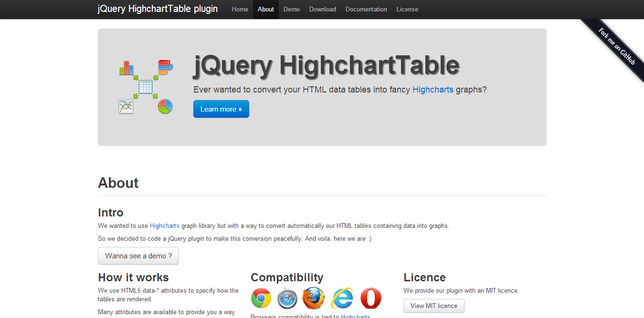This screenshot has height=318, width=644.
Task: Click the Compatibility heading
Action: click(x=287, y=277)
